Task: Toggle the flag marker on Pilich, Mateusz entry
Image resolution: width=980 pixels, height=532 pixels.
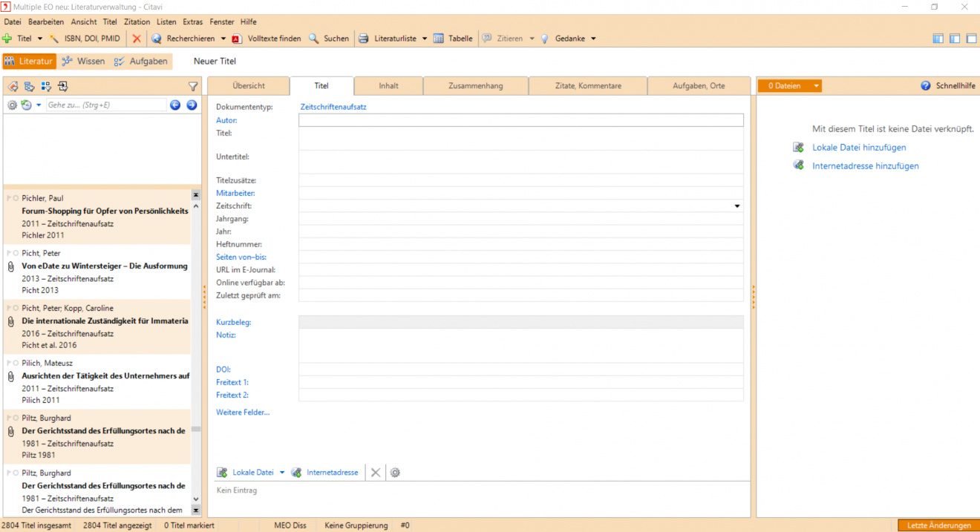Action: point(9,363)
